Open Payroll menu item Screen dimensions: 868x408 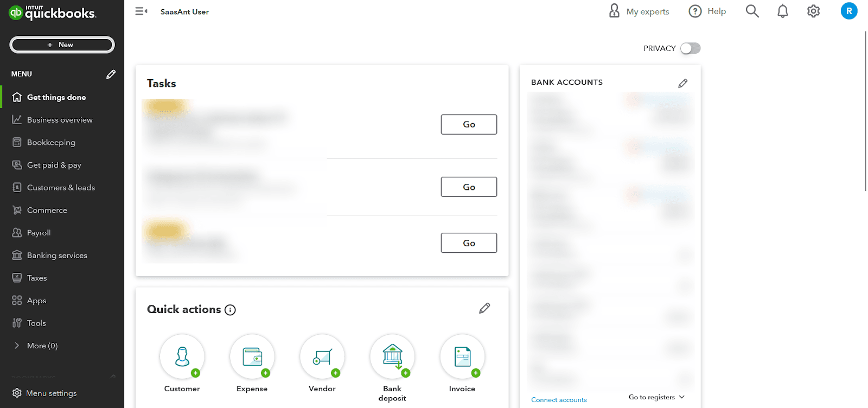pos(62,233)
